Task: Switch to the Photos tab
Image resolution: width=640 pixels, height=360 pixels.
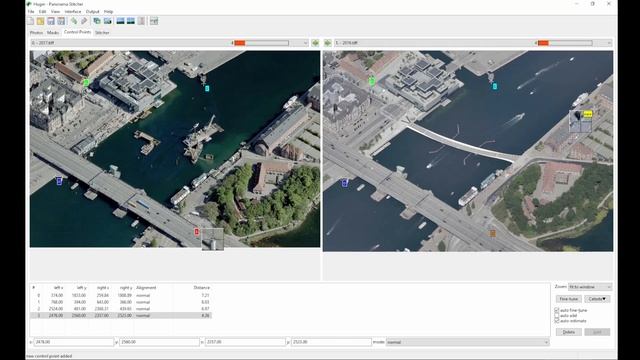Action: pyautogui.click(x=36, y=32)
